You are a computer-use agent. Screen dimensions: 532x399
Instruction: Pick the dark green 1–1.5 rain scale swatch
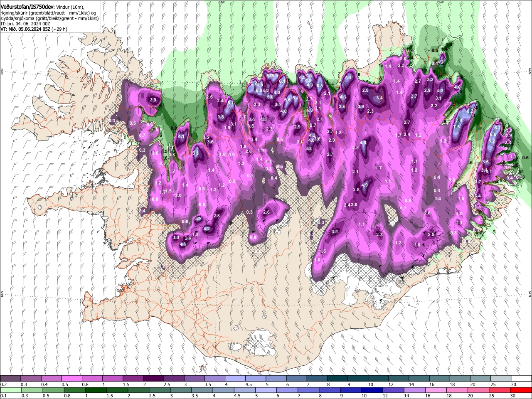click(96, 390)
